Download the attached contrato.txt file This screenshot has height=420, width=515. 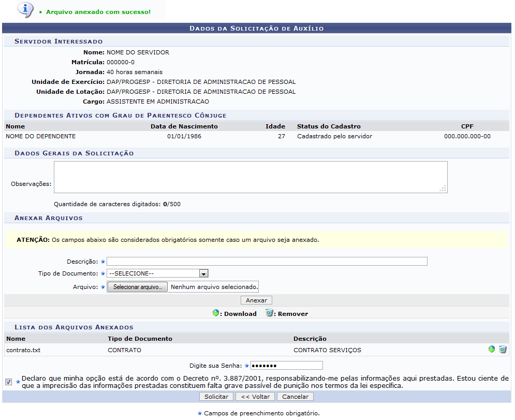coord(492,350)
